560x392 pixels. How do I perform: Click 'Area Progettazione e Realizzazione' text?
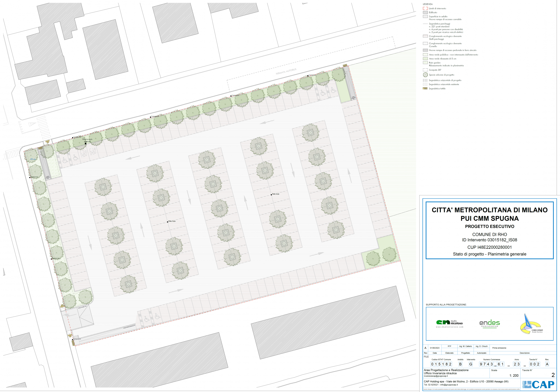446,370
